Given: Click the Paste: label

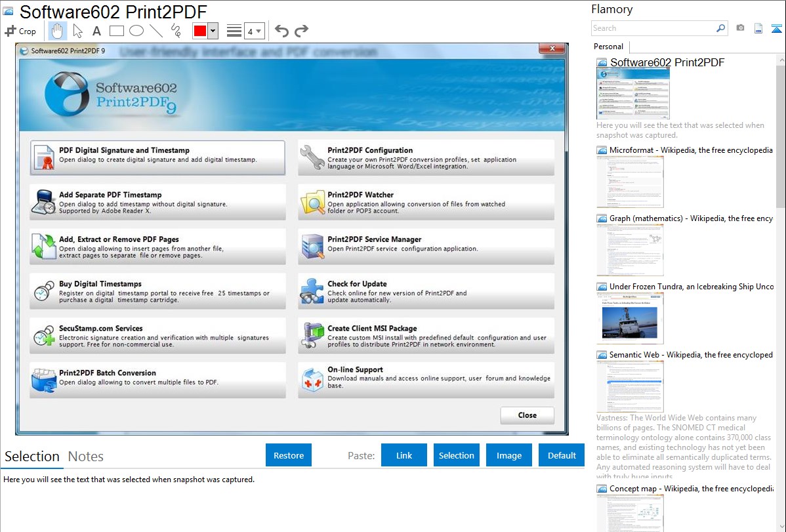Looking at the screenshot, I should (361, 456).
